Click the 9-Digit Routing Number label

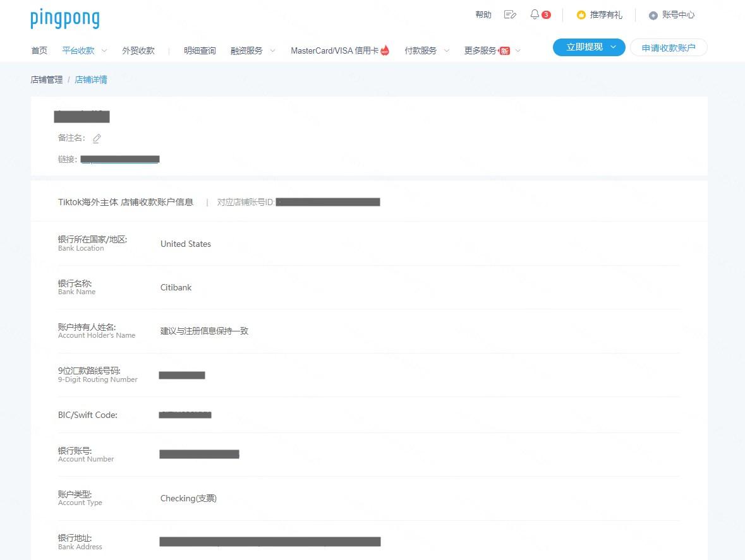click(98, 379)
